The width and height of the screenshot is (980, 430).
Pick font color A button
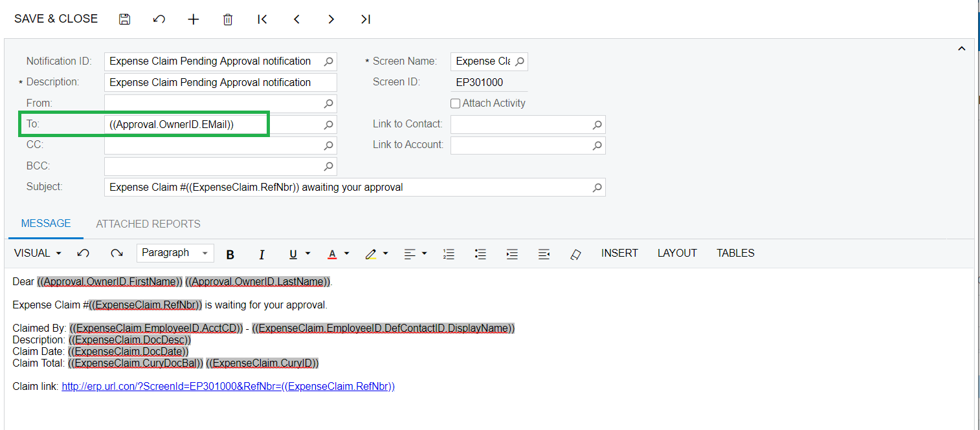coord(332,254)
